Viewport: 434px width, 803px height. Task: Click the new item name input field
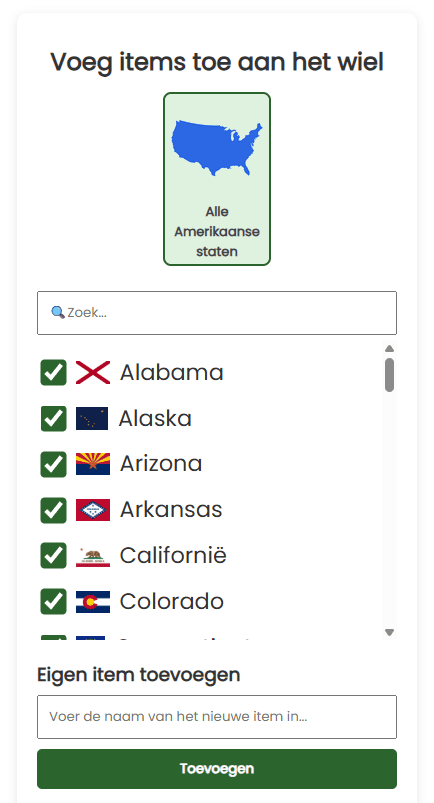[x=217, y=716]
